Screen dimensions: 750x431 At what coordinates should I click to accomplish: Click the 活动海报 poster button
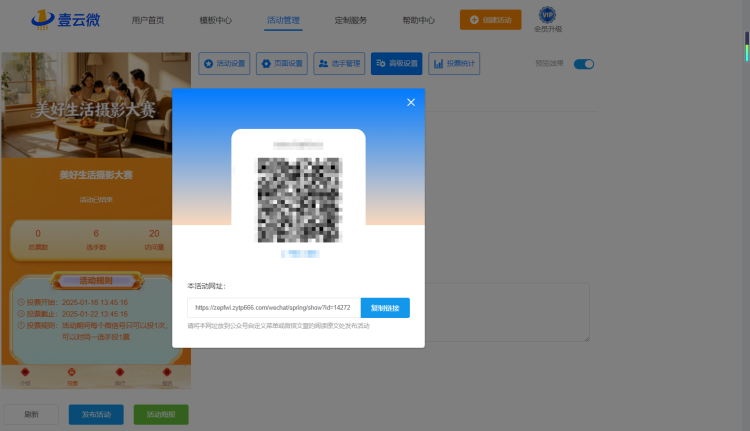point(161,414)
